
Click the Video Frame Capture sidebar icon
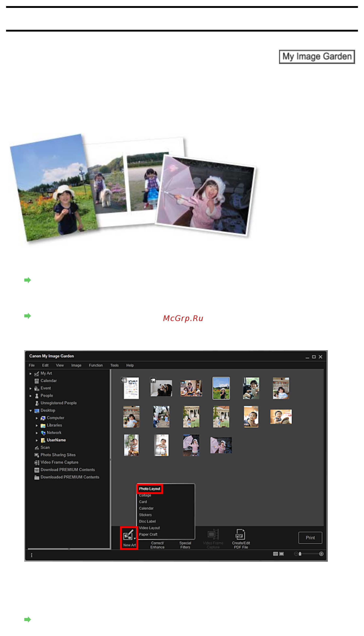tap(36, 463)
